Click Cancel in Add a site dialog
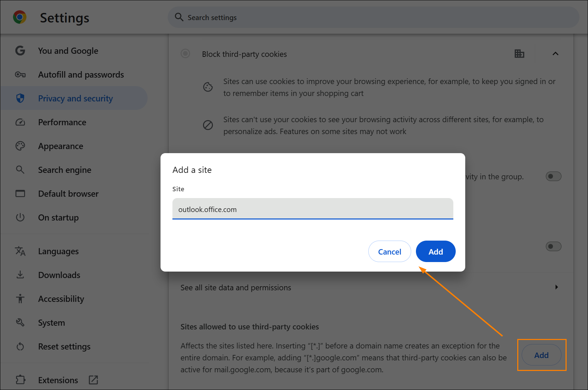588x390 pixels. 390,251
